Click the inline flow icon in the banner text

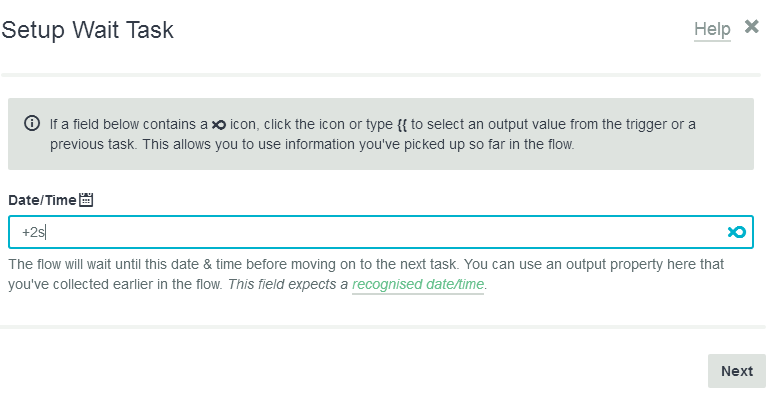[x=219, y=125]
